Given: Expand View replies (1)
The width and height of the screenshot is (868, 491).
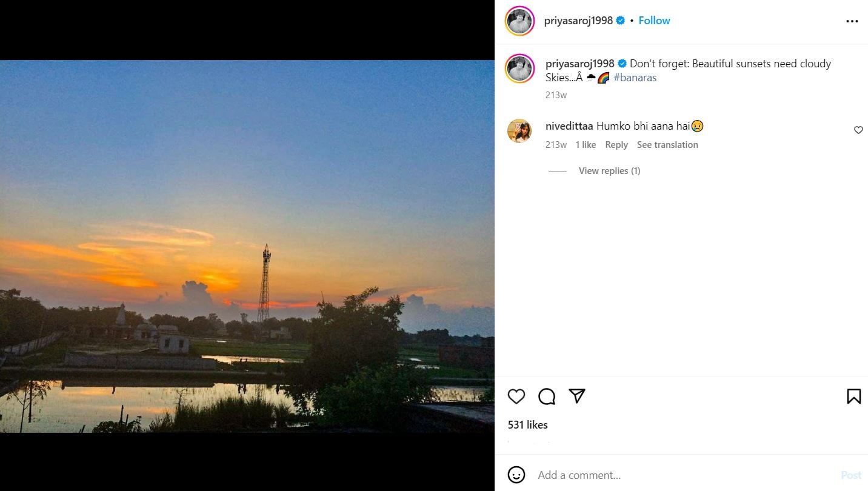Looking at the screenshot, I should point(609,171).
